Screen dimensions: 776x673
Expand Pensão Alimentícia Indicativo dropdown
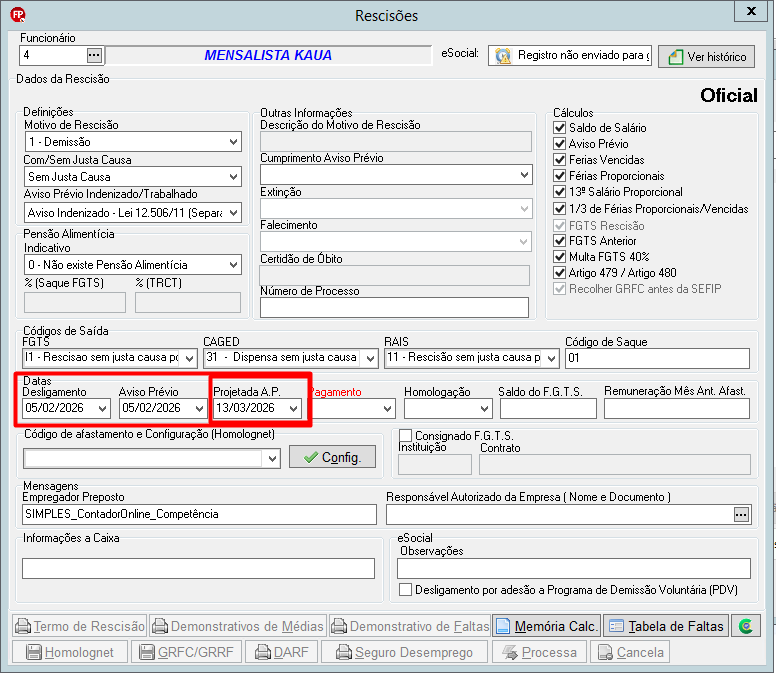[234, 265]
